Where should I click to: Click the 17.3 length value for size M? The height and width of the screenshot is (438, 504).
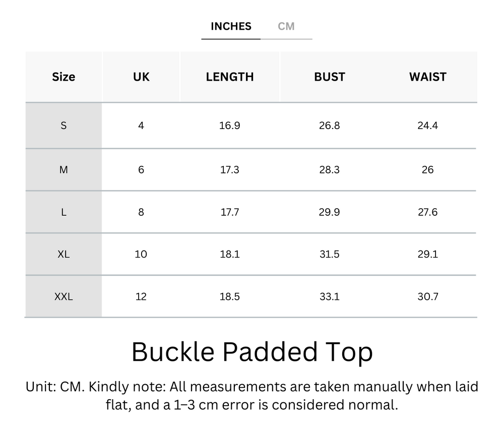(230, 169)
